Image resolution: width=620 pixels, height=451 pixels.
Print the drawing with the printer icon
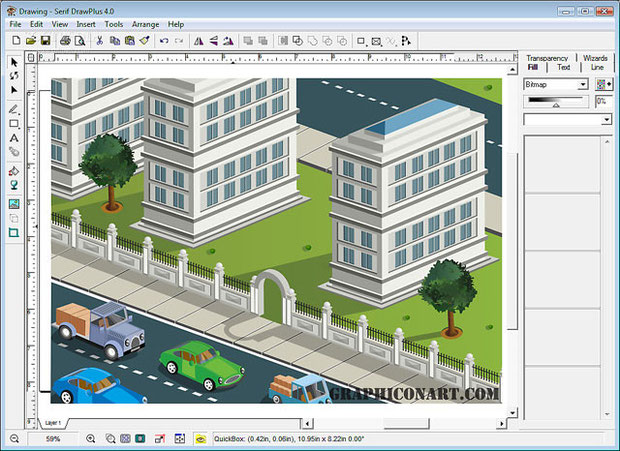(65, 40)
